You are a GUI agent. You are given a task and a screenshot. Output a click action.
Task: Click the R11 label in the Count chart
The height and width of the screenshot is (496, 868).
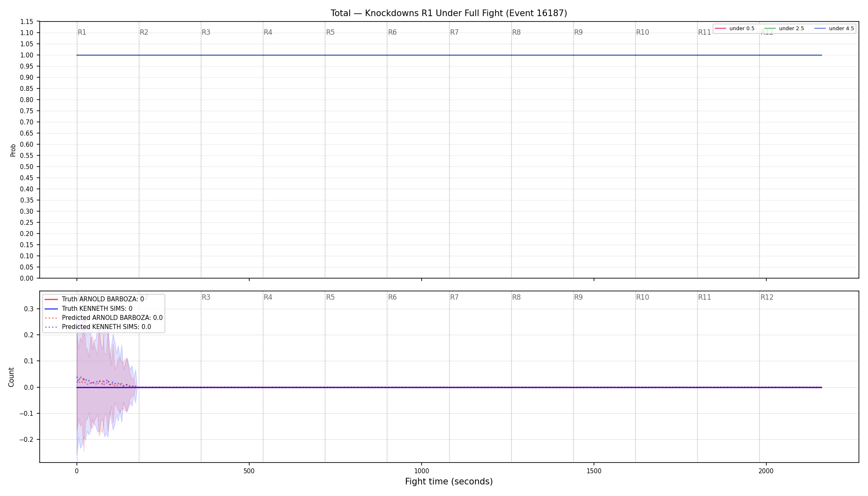coord(704,297)
